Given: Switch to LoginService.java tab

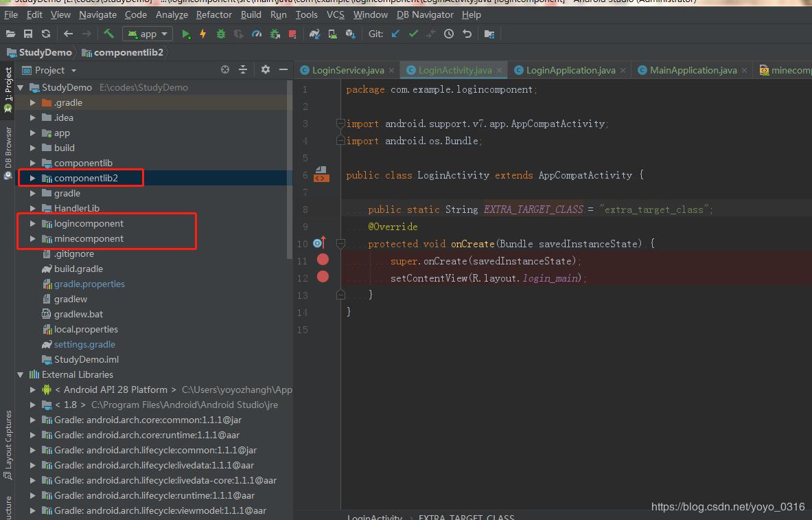Looking at the screenshot, I should 348,71.
